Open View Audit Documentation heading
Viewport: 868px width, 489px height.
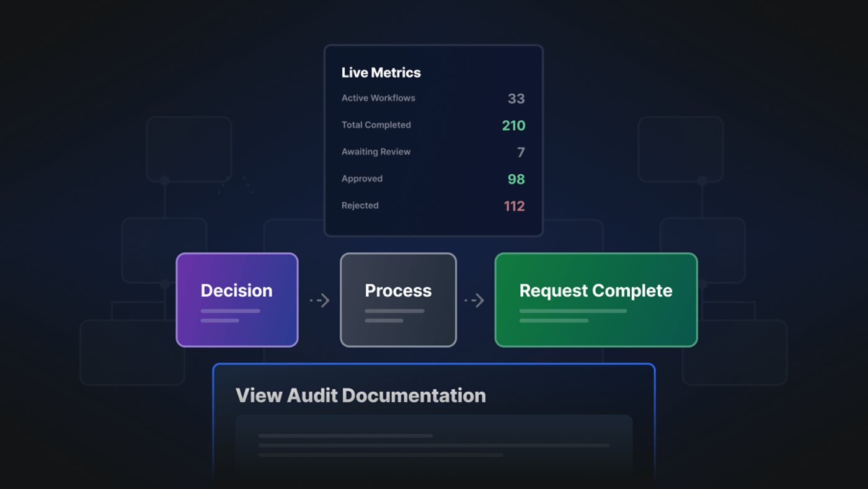click(x=360, y=395)
